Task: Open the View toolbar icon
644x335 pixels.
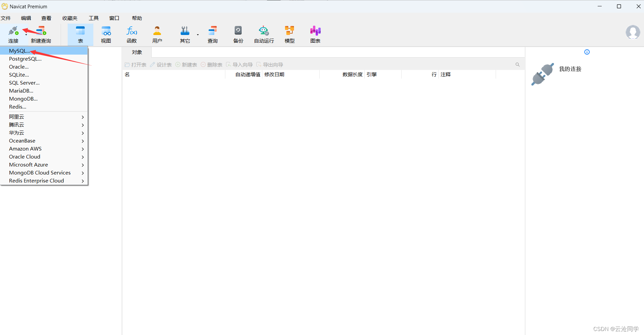Action: click(x=106, y=31)
